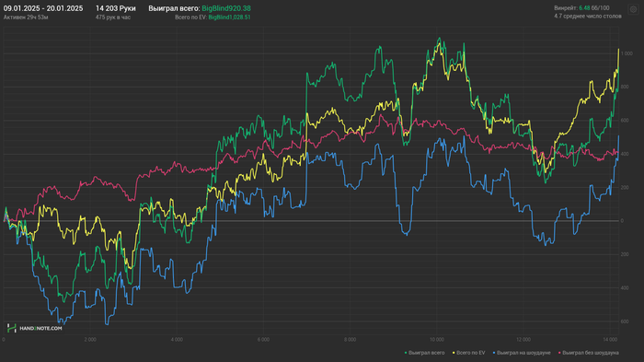Click '4.7 среднее число столов' text
The image size is (644, 362).
(588, 16)
